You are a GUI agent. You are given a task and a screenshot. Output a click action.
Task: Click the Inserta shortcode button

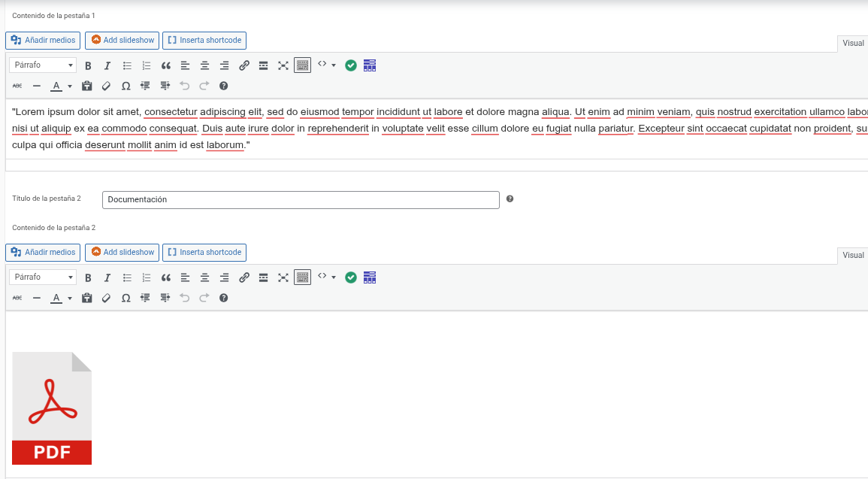204,40
